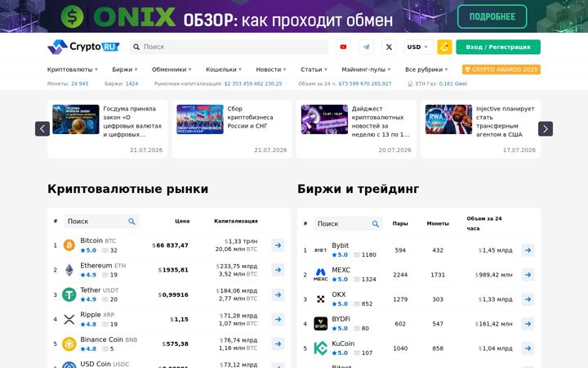Click the Bitcoin coin icon
The image size is (588, 368).
[69, 245]
